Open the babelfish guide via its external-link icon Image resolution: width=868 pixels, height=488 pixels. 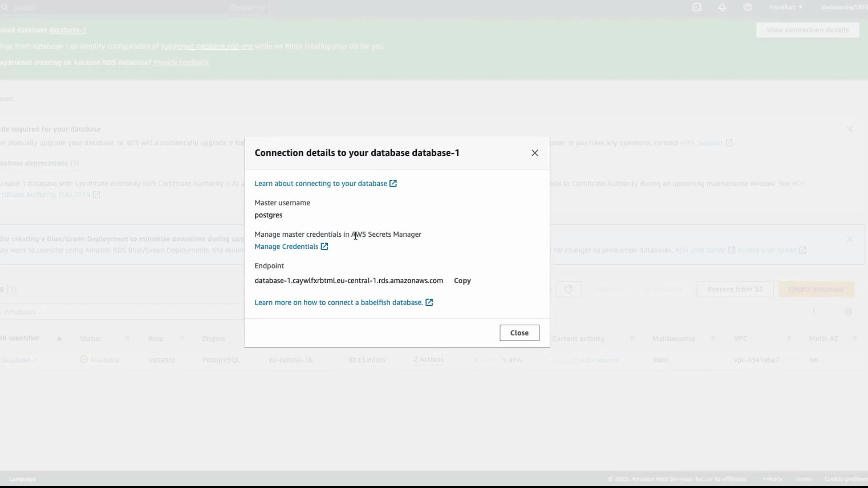tap(429, 302)
